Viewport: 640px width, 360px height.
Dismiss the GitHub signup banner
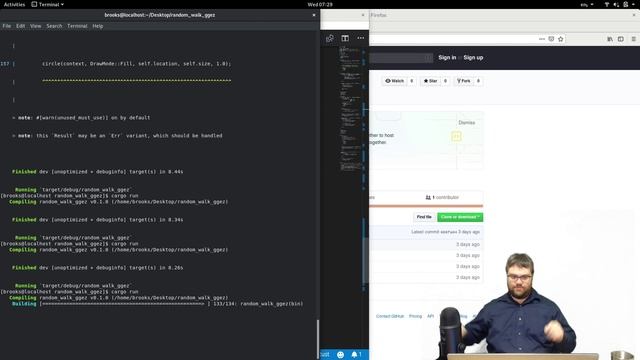pyautogui.click(x=467, y=122)
